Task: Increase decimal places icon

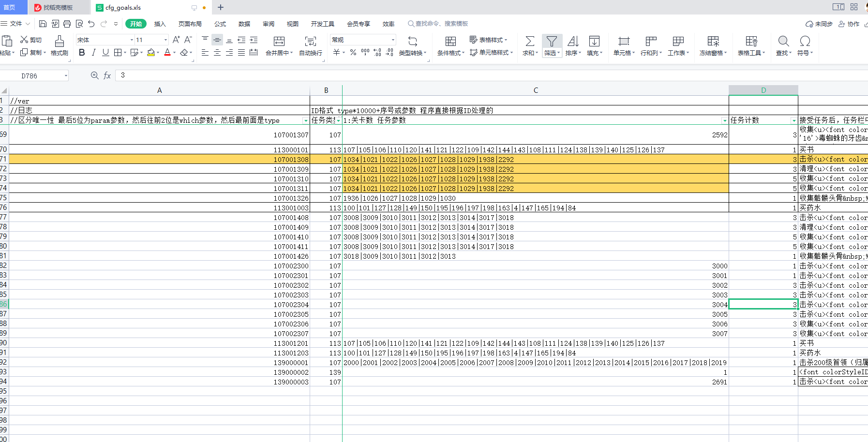Action: 377,53
